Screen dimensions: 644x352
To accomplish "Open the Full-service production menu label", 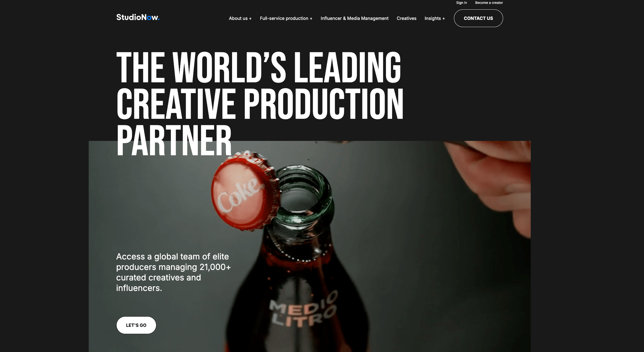I will [x=284, y=18].
